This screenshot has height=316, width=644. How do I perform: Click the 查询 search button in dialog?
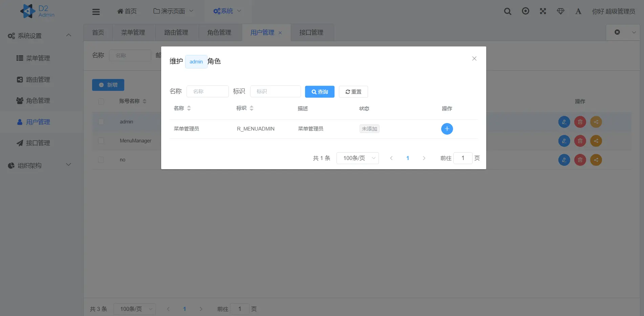(320, 92)
